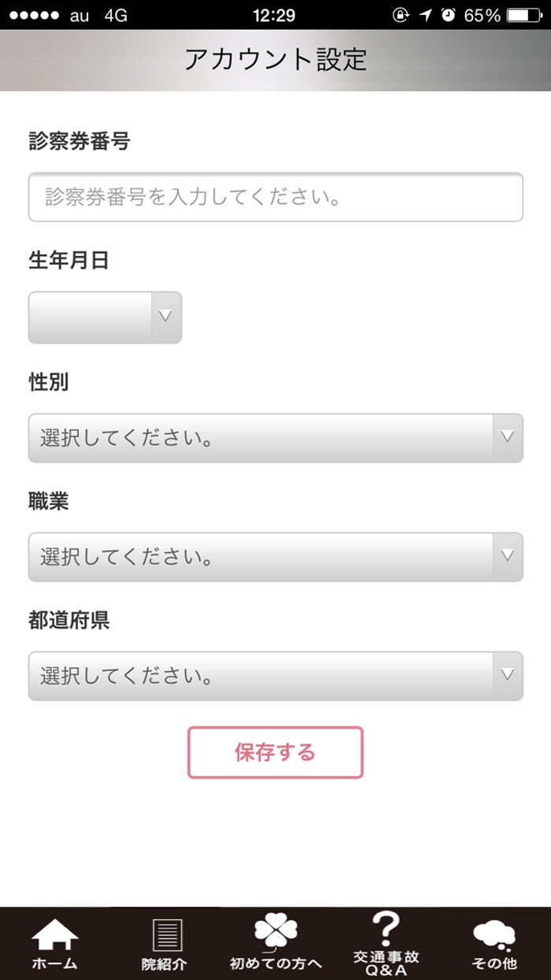
Task: Open the question mark 交通事故 Q&A icon
Action: click(x=386, y=930)
